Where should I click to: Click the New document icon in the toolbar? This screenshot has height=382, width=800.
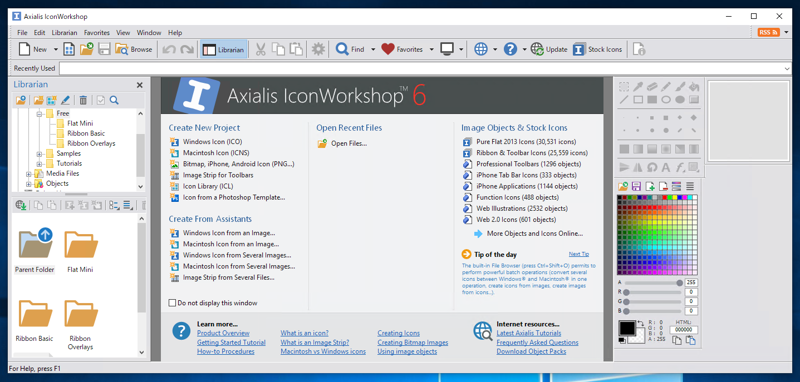tap(24, 49)
